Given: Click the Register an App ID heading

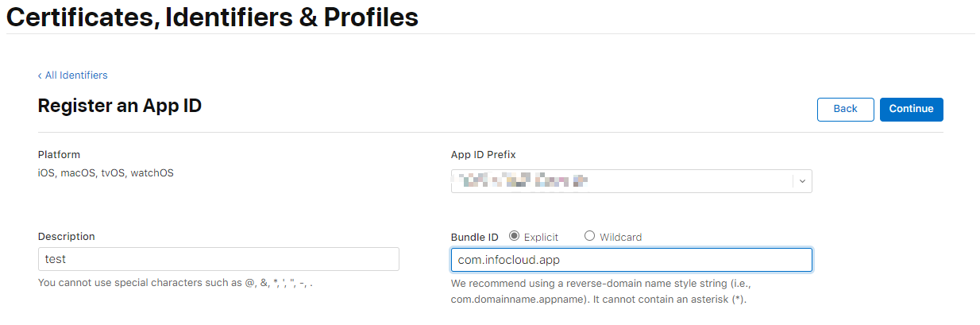Looking at the screenshot, I should pyautogui.click(x=120, y=106).
